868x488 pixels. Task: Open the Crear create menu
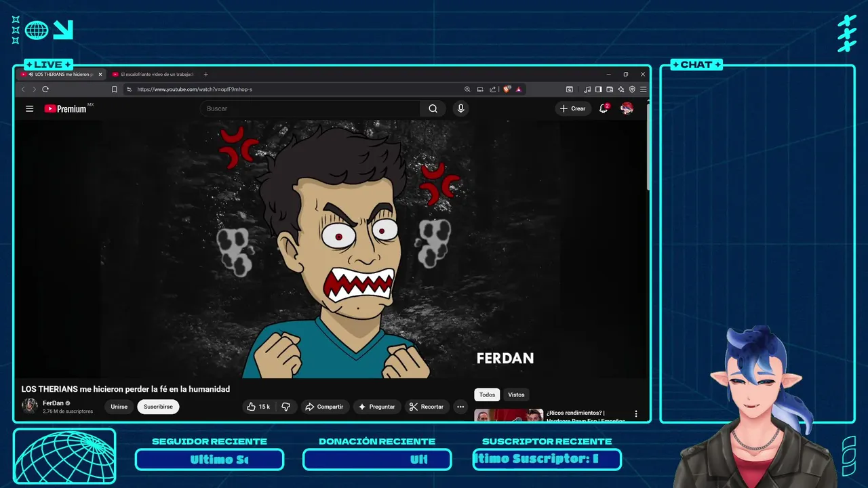(573, 108)
